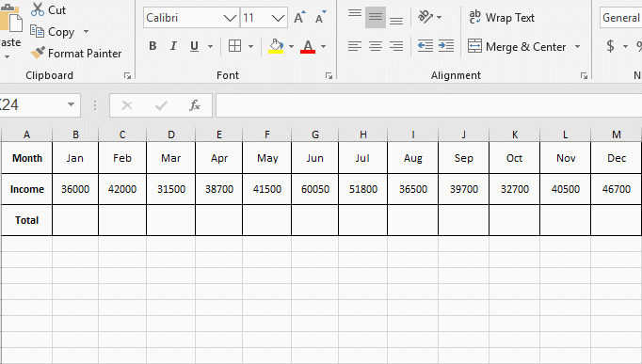Select the Total label cell
The width and height of the screenshot is (642, 364).
(x=26, y=220)
